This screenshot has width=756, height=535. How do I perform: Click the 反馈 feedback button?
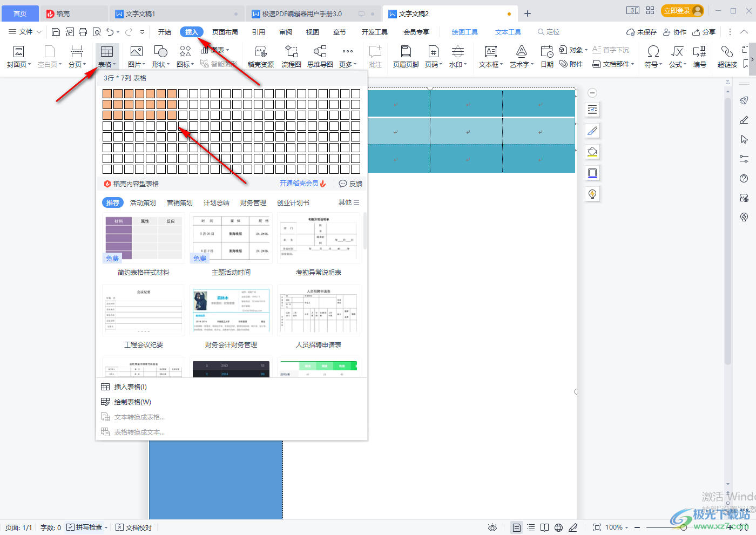click(x=350, y=184)
